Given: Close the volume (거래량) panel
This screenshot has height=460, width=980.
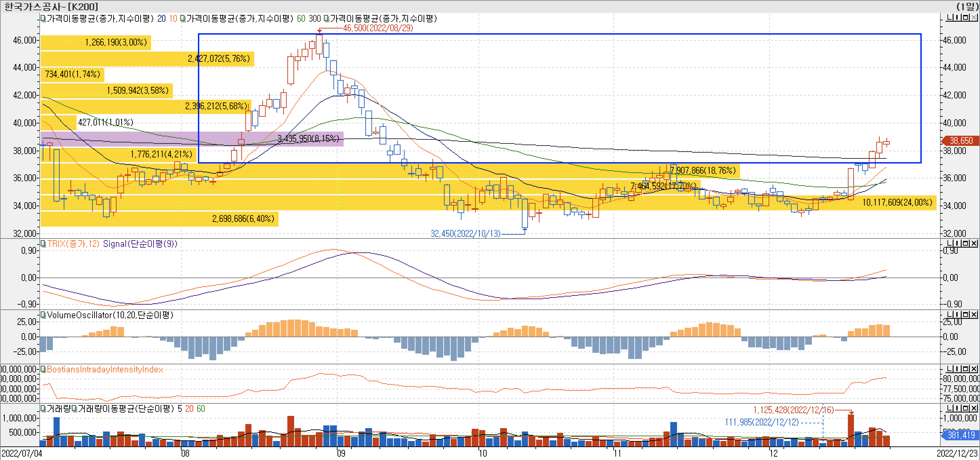Looking at the screenshot, I should (974, 408).
